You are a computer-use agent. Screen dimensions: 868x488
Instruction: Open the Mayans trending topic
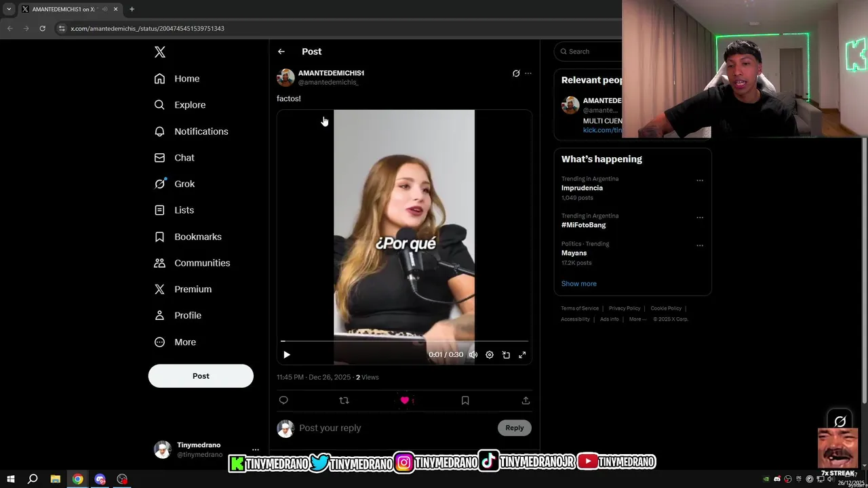coord(574,253)
